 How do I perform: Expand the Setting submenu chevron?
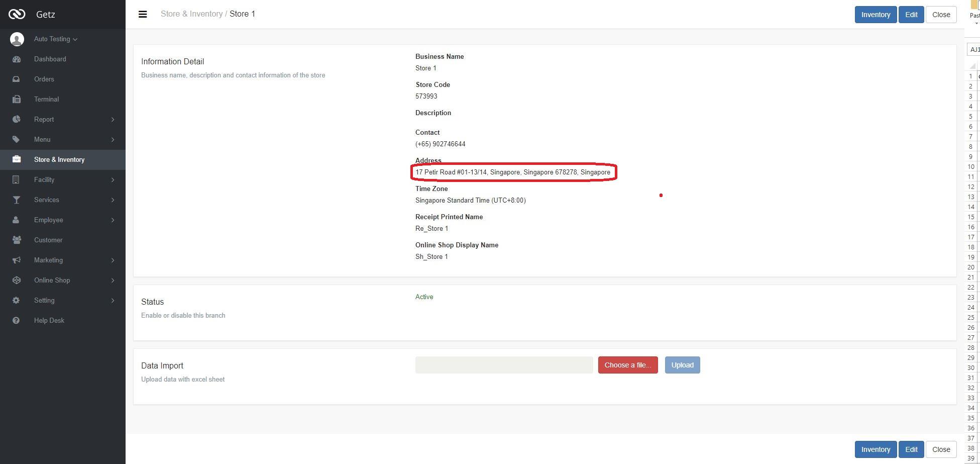[113, 301]
